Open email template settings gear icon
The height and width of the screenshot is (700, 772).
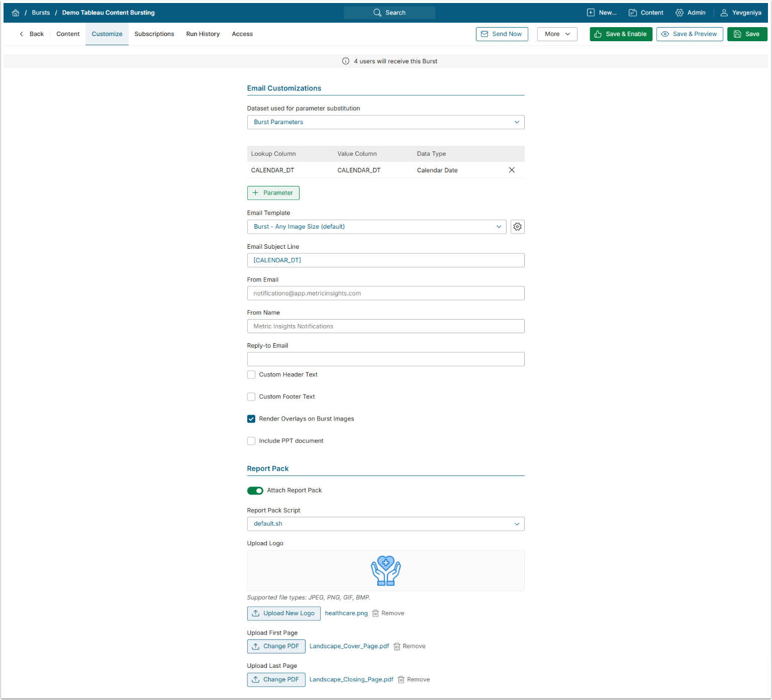pos(517,227)
